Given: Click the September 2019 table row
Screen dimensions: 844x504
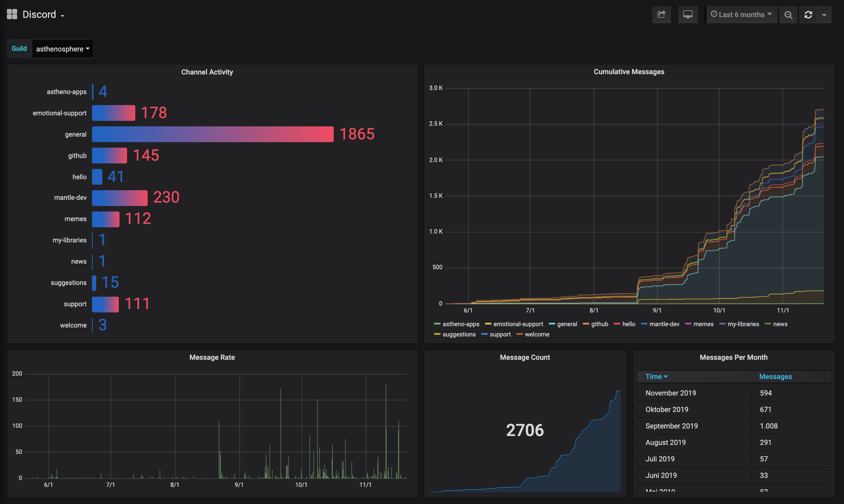Looking at the screenshot, I should coord(671,426).
